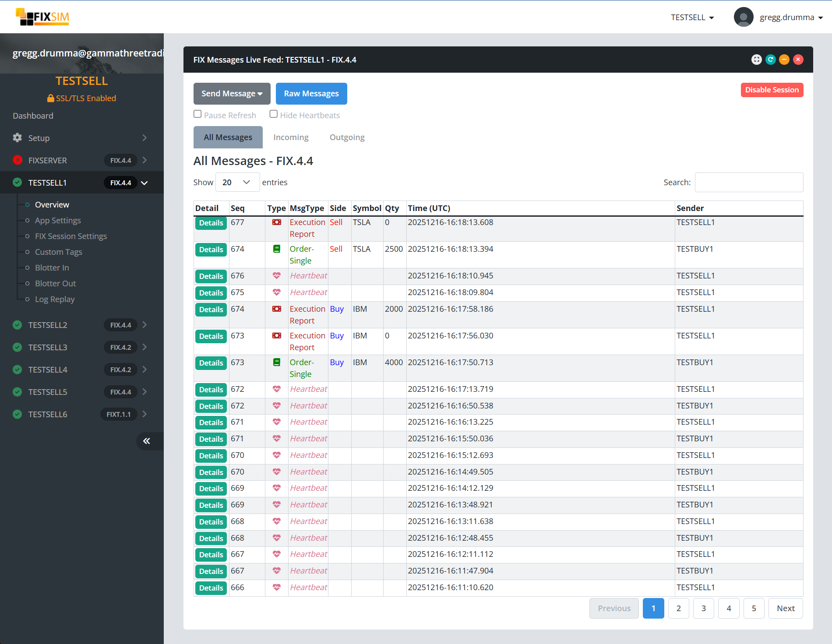Image resolution: width=832 pixels, height=644 pixels.
Task: Open the Show entries count dropdown
Action: 237,182
